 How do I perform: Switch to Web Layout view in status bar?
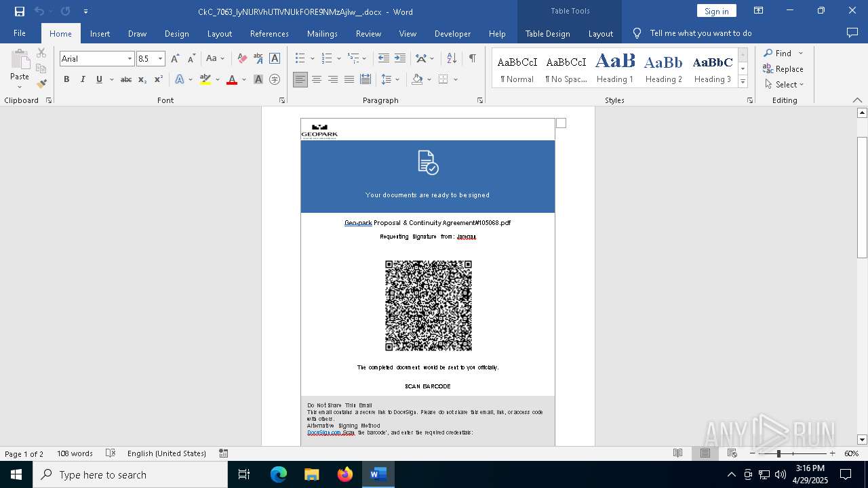pyautogui.click(x=732, y=453)
